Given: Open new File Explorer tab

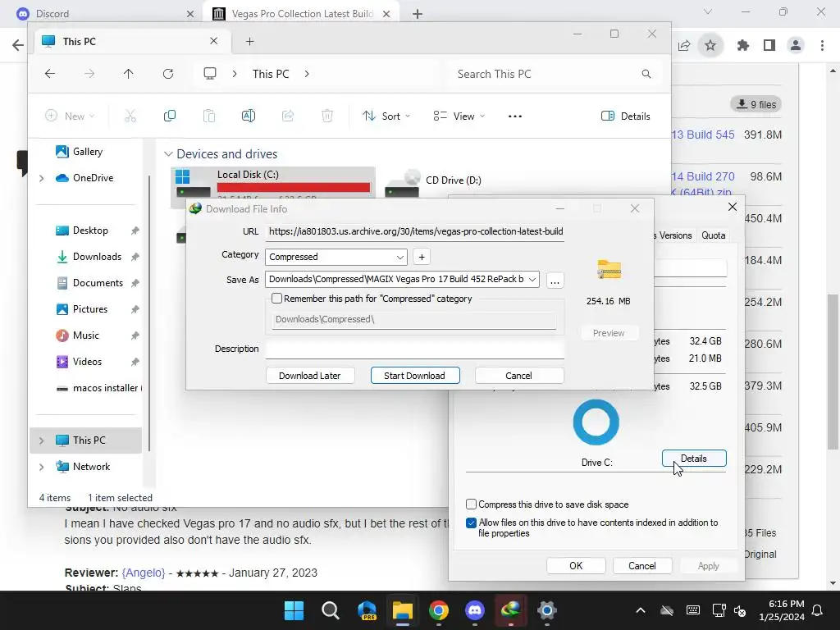Looking at the screenshot, I should (x=249, y=41).
